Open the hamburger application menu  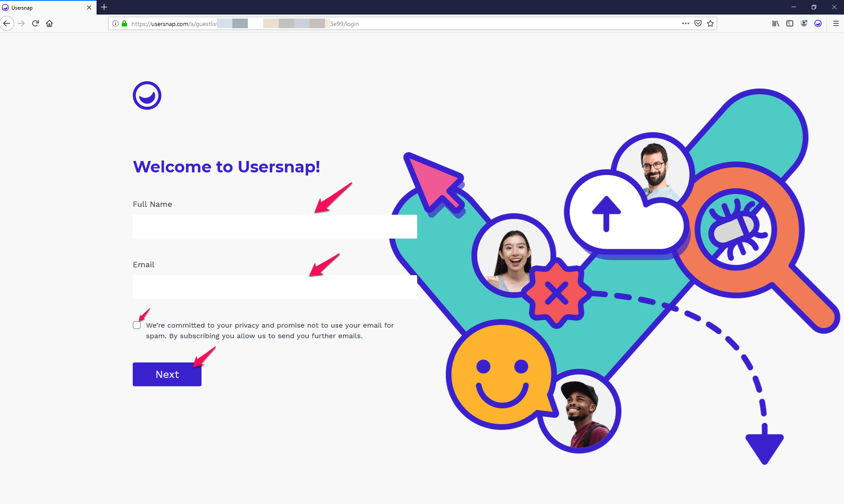point(836,23)
